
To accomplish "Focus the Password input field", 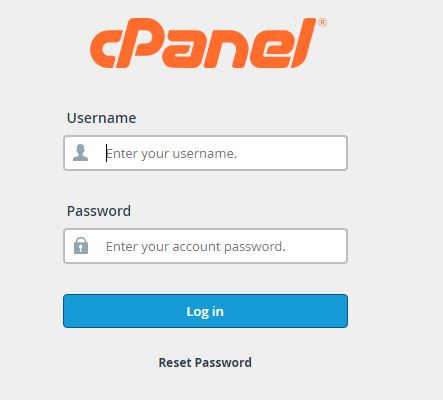I will pos(205,246).
